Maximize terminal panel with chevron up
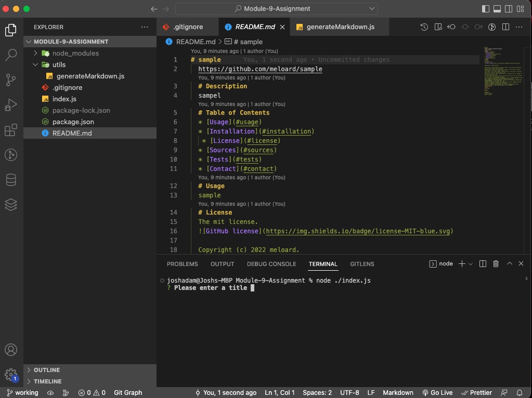 [509, 263]
